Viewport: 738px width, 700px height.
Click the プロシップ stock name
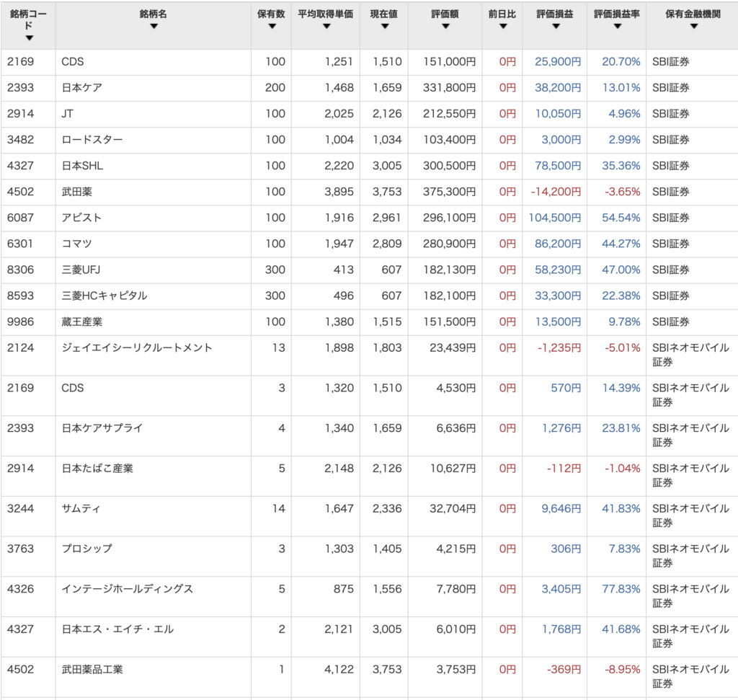click(x=87, y=549)
